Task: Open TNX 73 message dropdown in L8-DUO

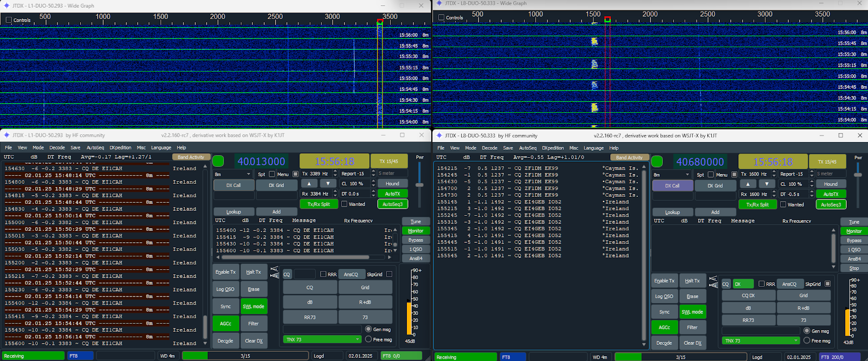Action: pyautogui.click(x=761, y=340)
